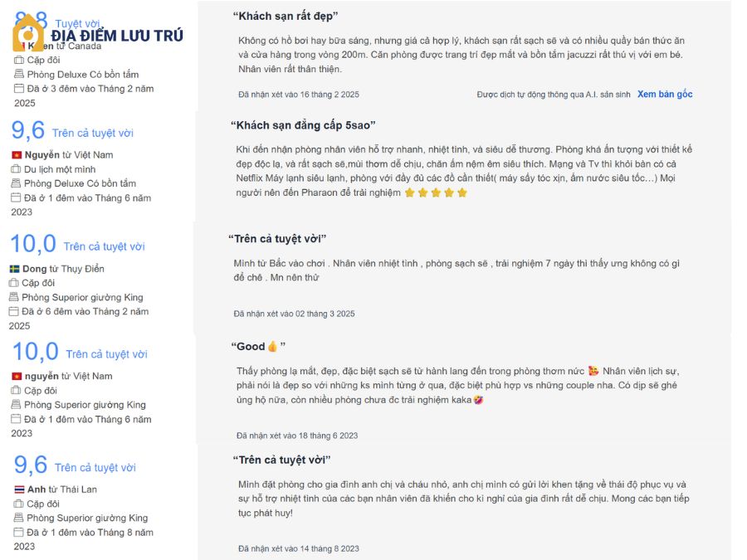
Task: Click reviewer name 'Anh từ Thái Lan'
Action: (62, 489)
